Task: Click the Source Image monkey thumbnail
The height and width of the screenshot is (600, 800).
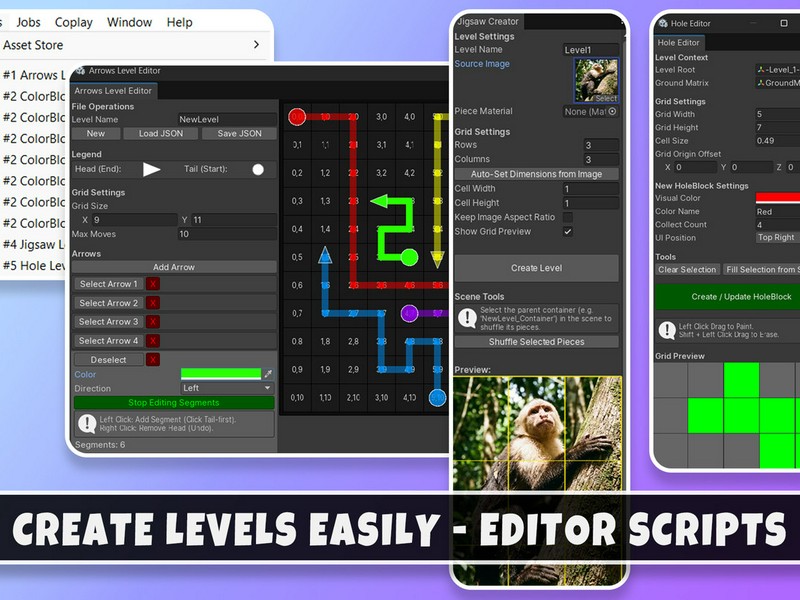Action: coord(596,81)
